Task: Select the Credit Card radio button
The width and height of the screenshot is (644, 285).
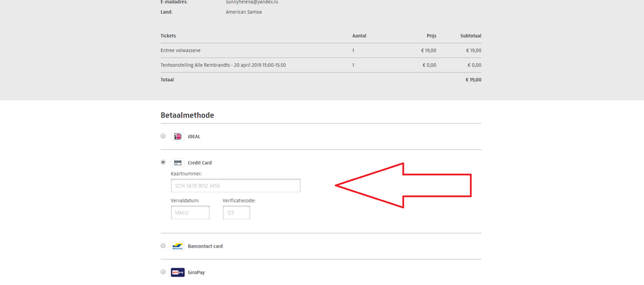Action: pyautogui.click(x=163, y=162)
